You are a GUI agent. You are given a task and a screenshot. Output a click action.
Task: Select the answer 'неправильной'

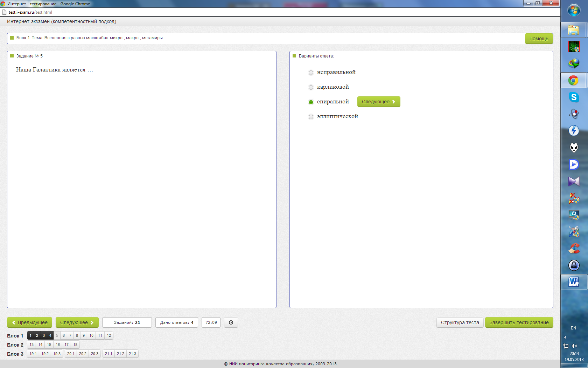(x=311, y=73)
